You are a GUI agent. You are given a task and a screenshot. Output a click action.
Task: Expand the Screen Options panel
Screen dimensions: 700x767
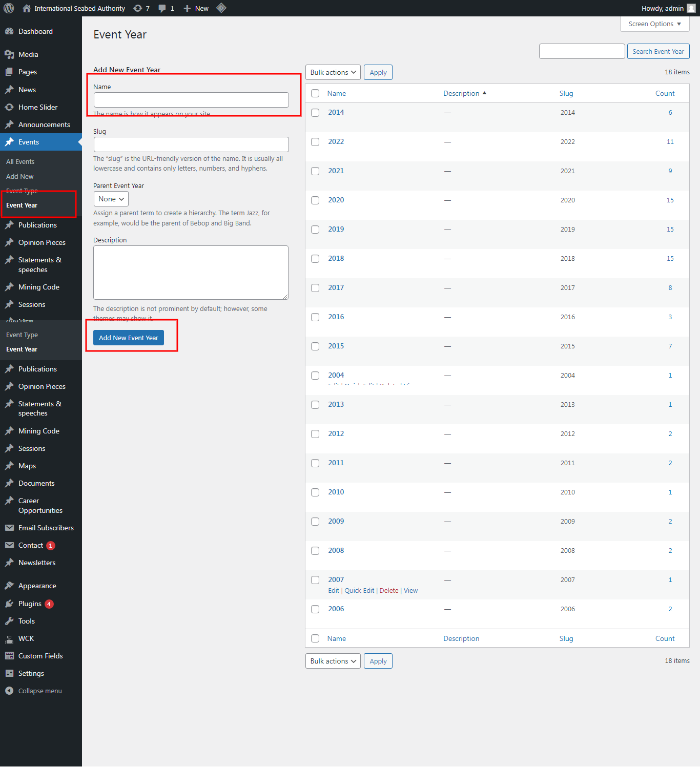tap(654, 24)
